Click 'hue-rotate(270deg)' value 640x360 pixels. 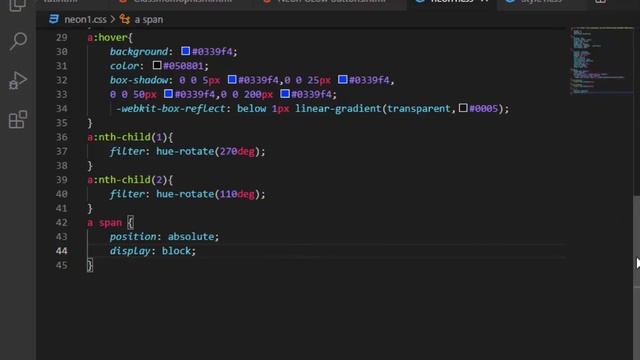[x=207, y=151]
